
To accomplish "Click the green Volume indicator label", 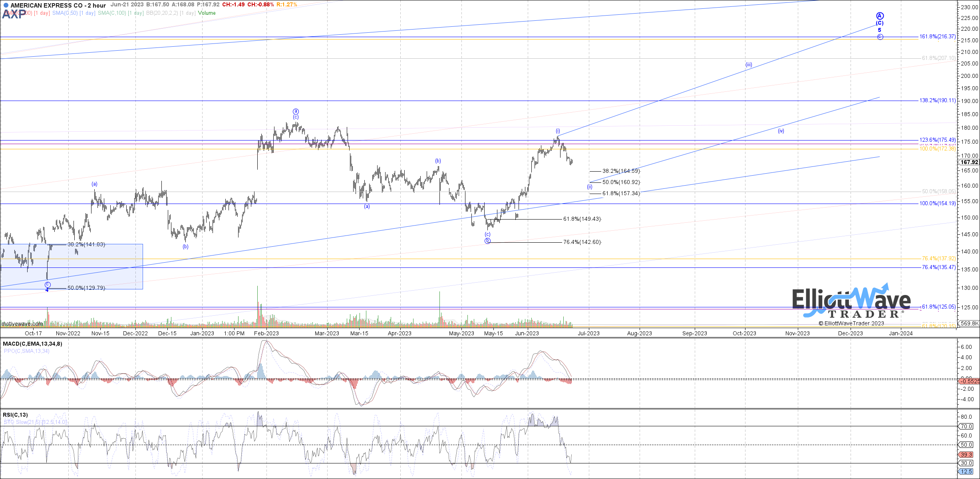I will coord(207,13).
